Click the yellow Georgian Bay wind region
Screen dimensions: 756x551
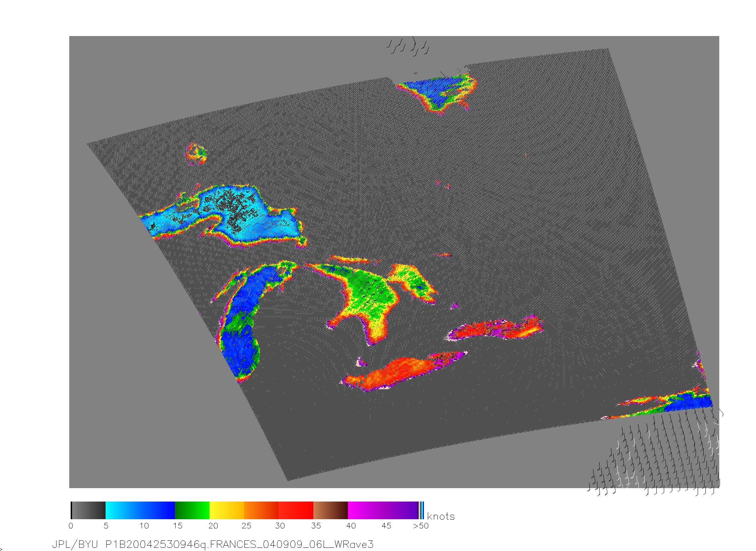[x=413, y=283]
